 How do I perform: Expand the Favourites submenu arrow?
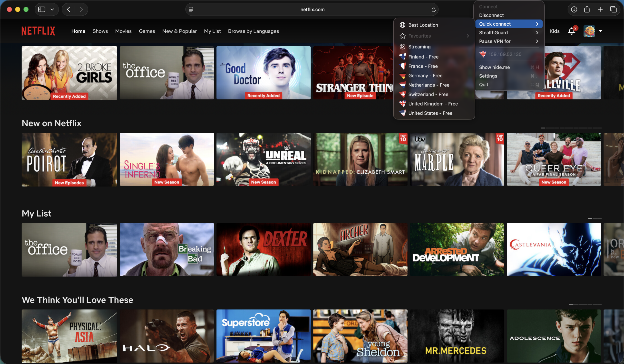click(468, 36)
